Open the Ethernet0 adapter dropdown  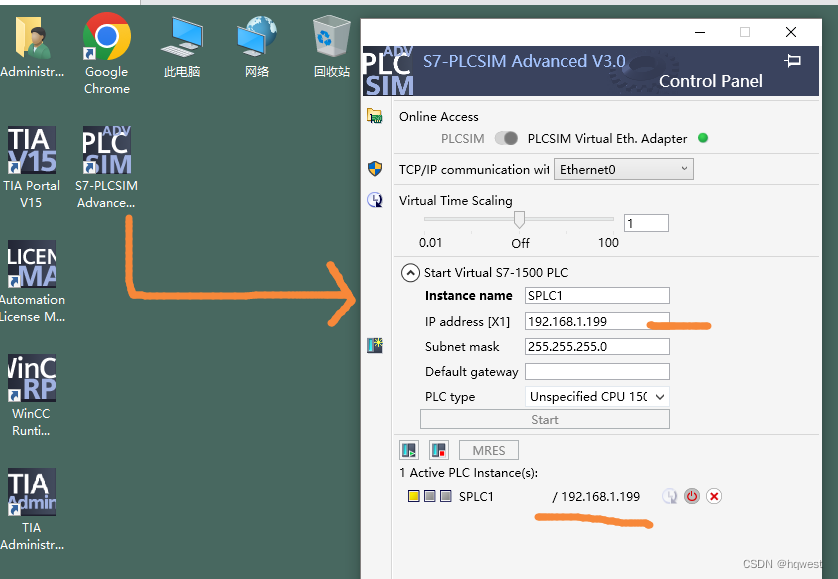click(x=624, y=169)
